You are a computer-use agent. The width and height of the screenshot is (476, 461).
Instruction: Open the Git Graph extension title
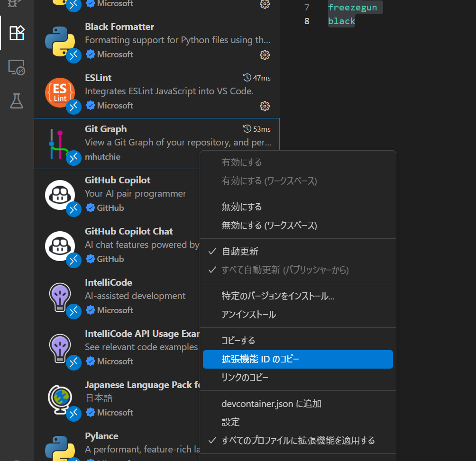pos(106,129)
